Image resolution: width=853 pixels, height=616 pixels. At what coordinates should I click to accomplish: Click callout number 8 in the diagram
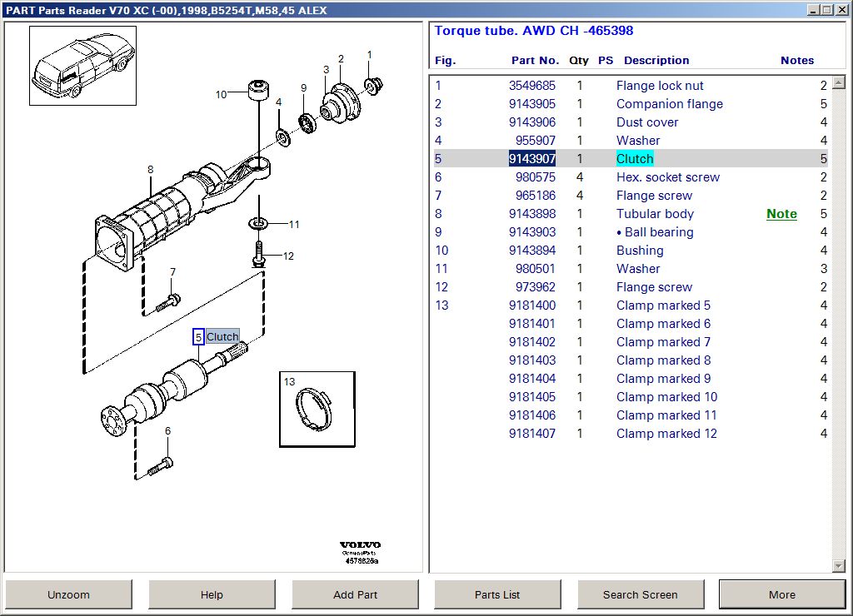click(150, 170)
